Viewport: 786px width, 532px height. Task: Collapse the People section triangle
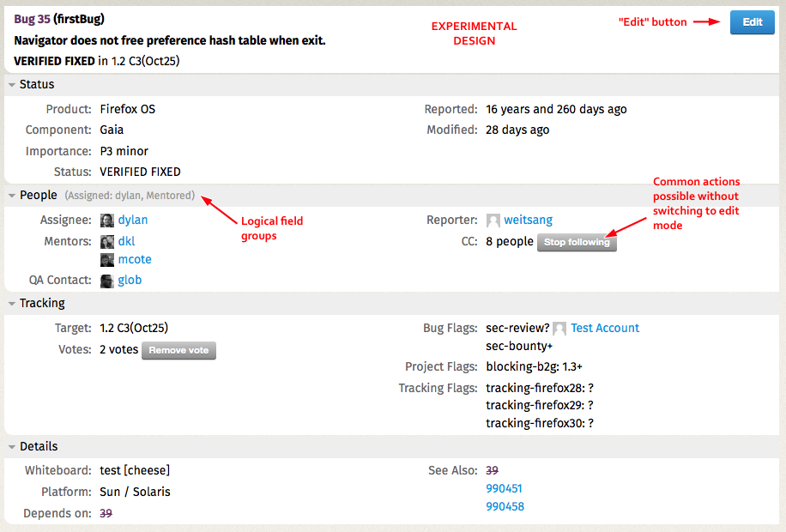[12, 196]
